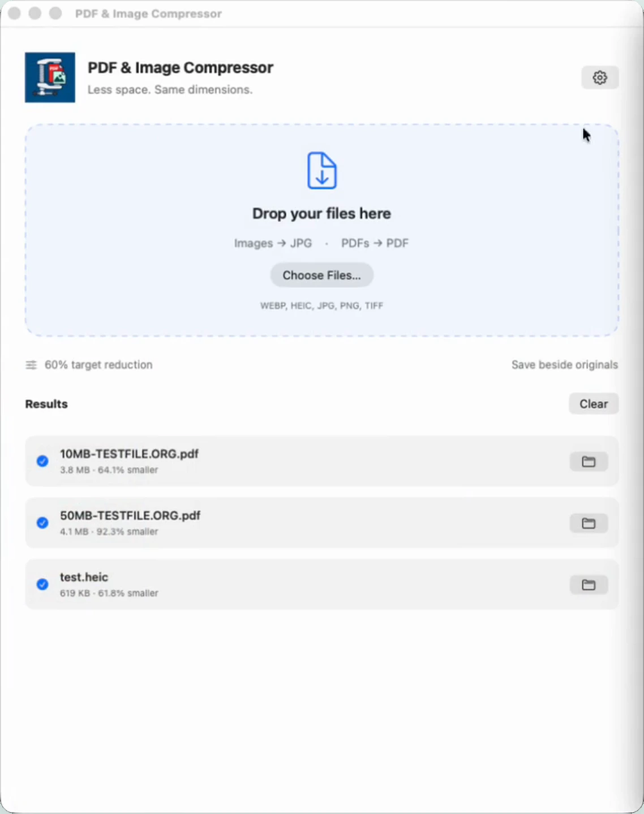Viewport: 644px width, 814px height.
Task: Click the PDF & Image Compressor window title
Action: coord(148,14)
